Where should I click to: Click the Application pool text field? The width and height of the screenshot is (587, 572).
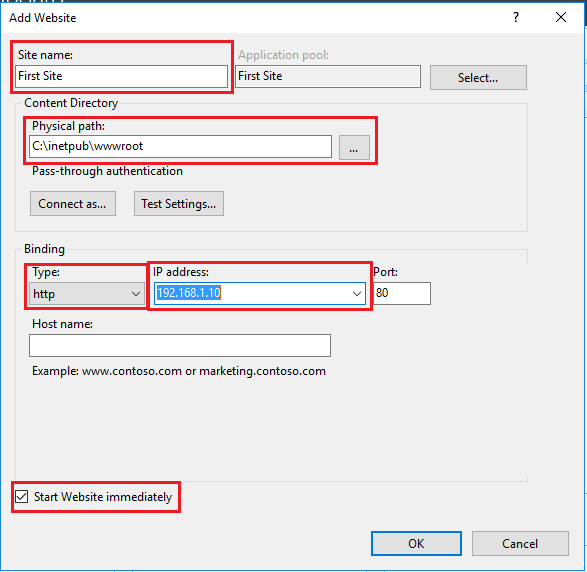(x=328, y=76)
